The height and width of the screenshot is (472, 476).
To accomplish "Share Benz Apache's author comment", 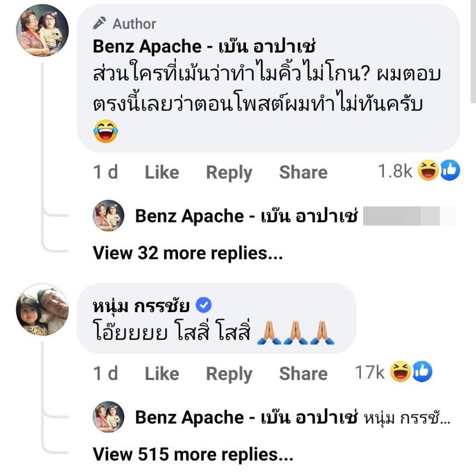I will pos(303,172).
